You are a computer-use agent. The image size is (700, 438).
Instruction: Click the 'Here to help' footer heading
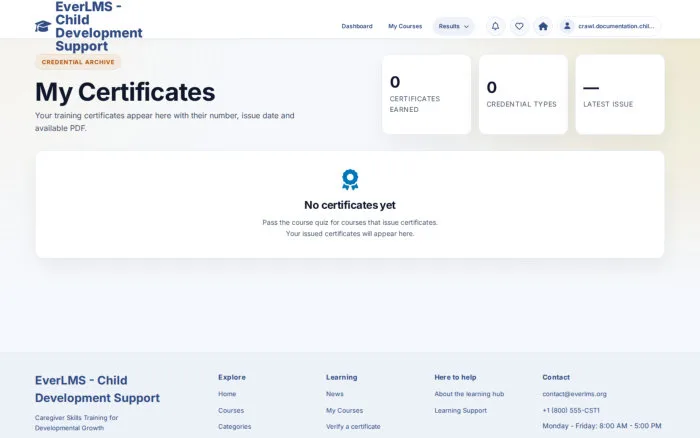(x=455, y=377)
